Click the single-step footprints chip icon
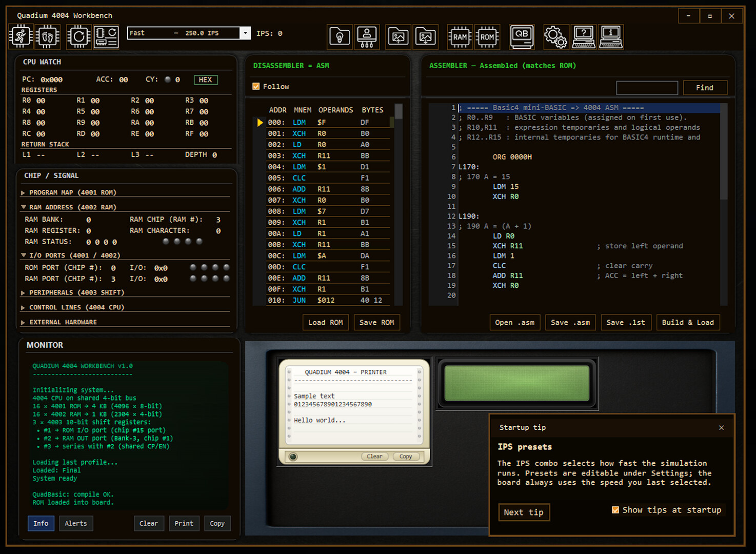Image resolution: width=756 pixels, height=554 pixels. click(47, 37)
